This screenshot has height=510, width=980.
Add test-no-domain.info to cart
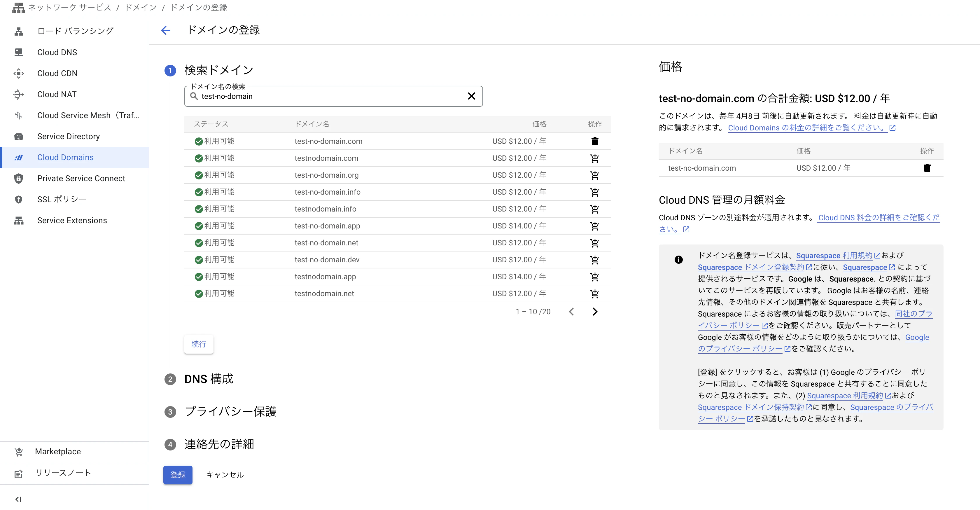(595, 192)
